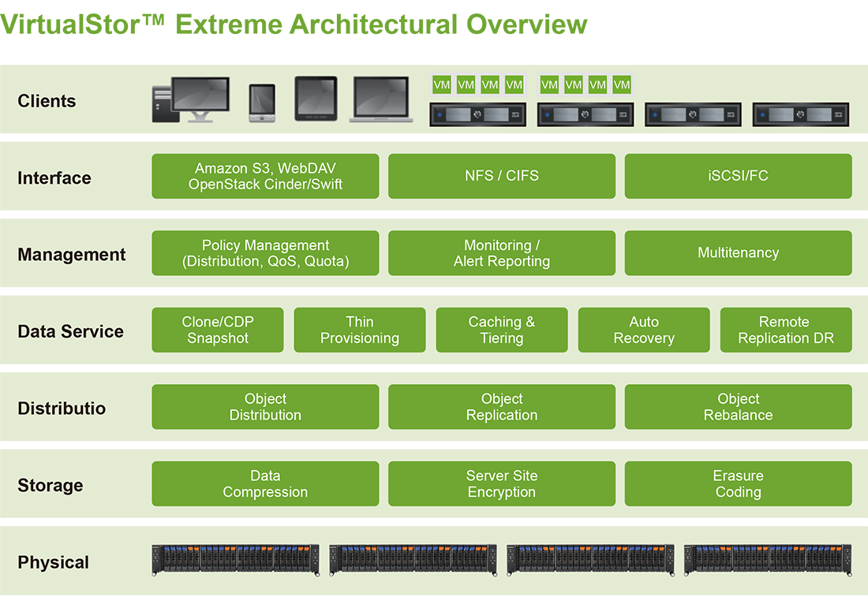The width and height of the screenshot is (868, 597).
Task: Select the smartphone client icon
Action: click(262, 103)
